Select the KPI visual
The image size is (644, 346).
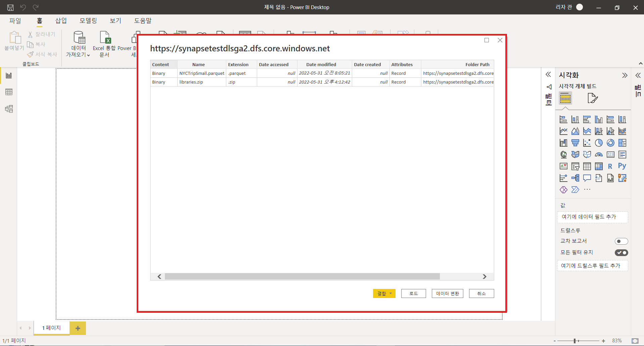pos(563,166)
